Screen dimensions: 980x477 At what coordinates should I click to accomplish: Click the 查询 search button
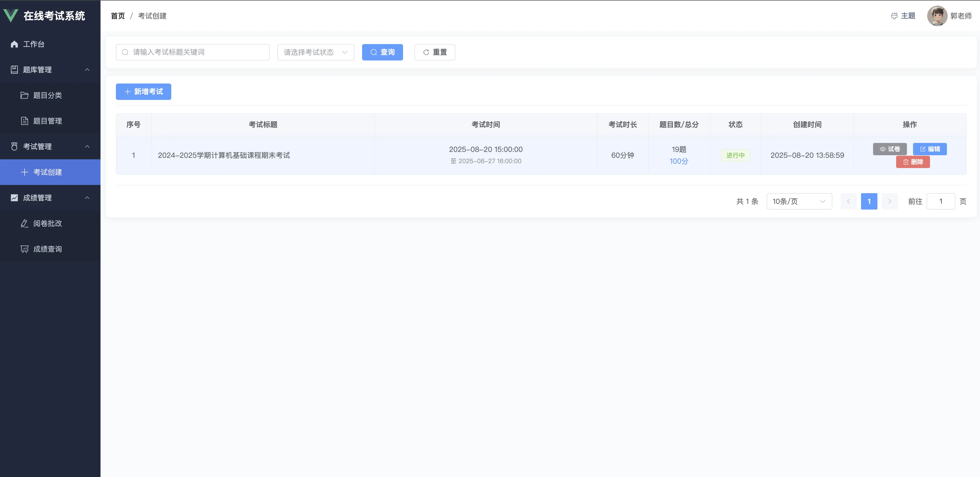coord(382,52)
